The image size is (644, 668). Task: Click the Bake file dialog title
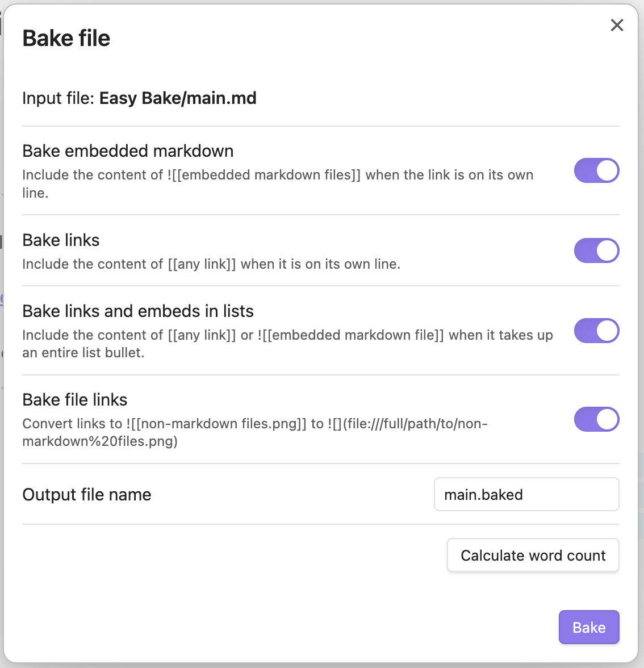tap(66, 39)
